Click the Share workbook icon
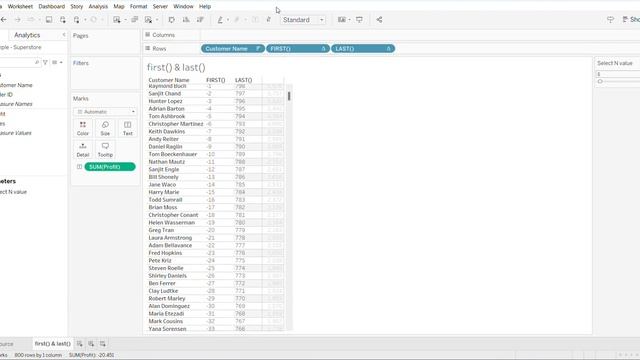The image size is (640, 360). (x=379, y=20)
